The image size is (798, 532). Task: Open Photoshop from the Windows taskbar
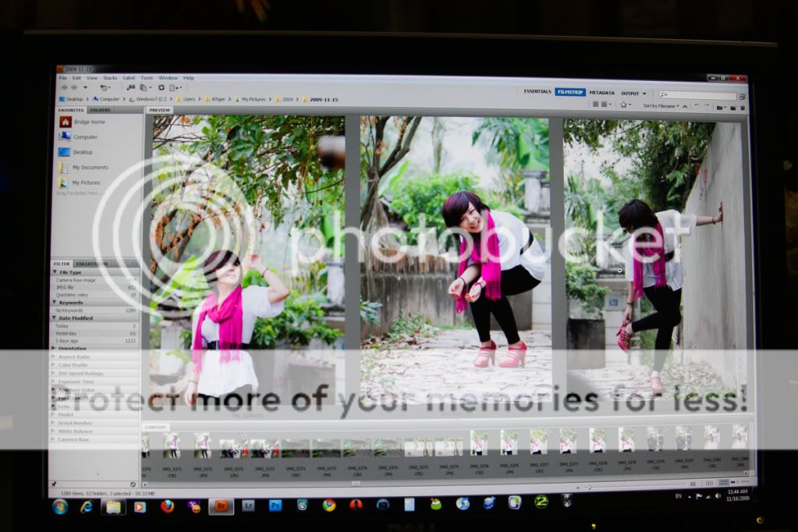[x=275, y=505]
